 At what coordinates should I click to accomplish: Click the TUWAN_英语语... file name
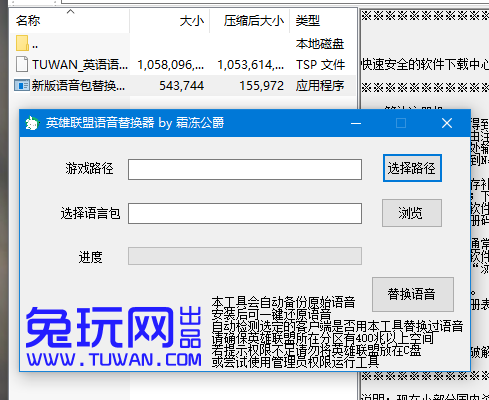(80, 65)
